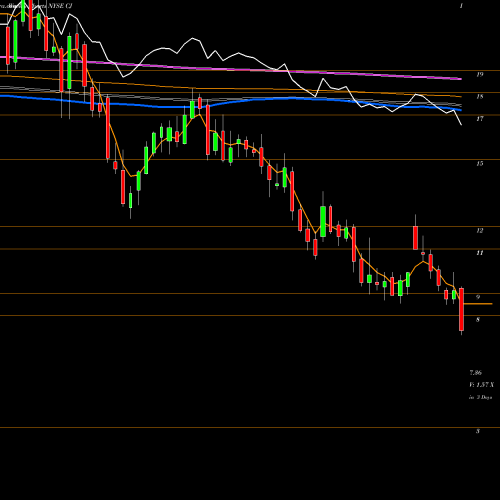500x500 pixels.
Task: Click the last large red candlestick
Action: click(462, 309)
